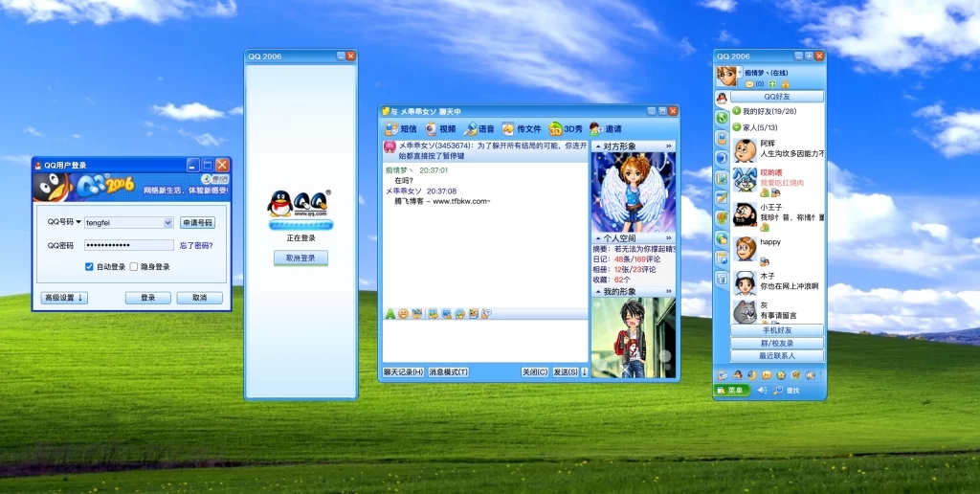Viewport: 980px width, 494px height.
Task: Click gold money bag icon in QQ header
Action: pos(785,84)
